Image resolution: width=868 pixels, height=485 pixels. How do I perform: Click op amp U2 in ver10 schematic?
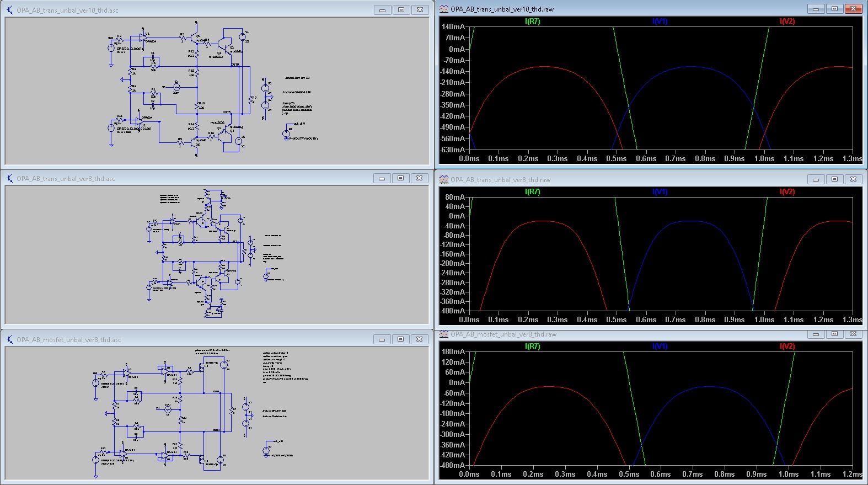pos(138,121)
